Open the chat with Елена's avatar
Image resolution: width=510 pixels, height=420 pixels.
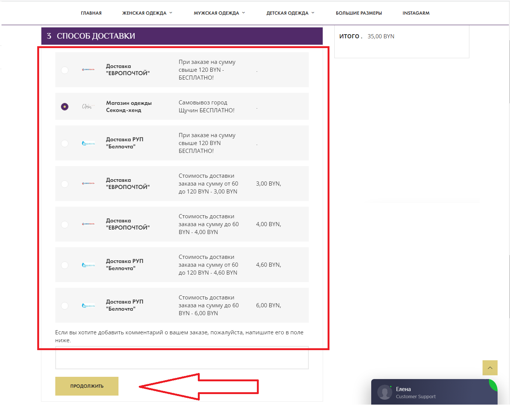click(x=384, y=392)
